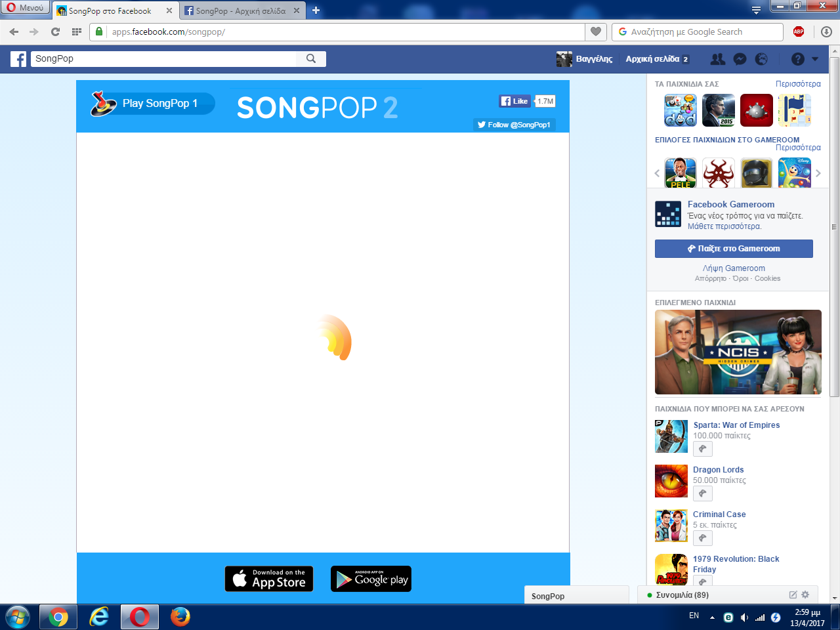
Task: Click the Παίξτε στο Gameroom button
Action: click(x=734, y=249)
